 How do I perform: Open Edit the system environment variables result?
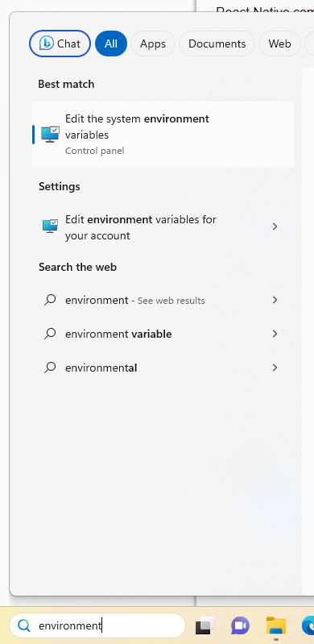[163, 135]
